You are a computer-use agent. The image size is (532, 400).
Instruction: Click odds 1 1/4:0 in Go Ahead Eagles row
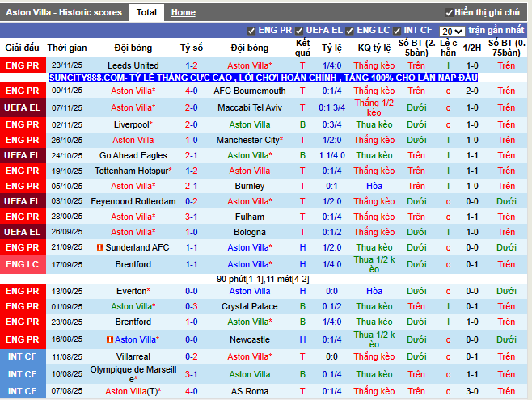pos(331,156)
